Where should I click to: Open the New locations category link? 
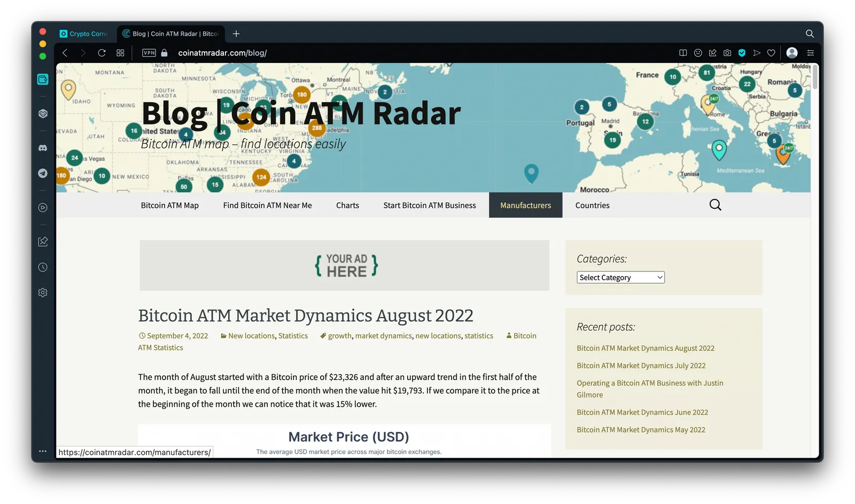(251, 336)
